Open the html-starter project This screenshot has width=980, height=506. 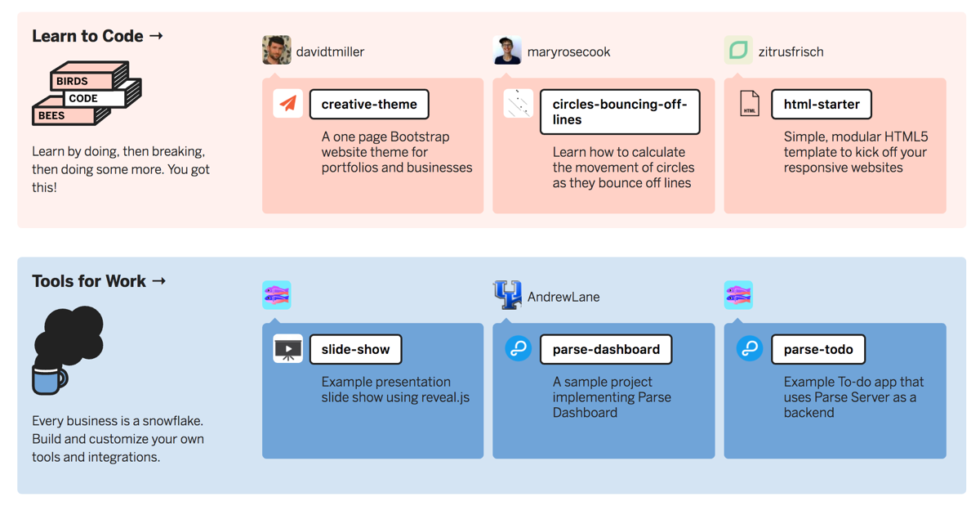pyautogui.click(x=822, y=104)
